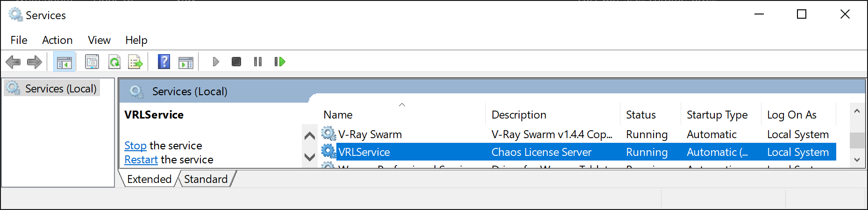
Task: Open the Properties toolbar icon
Action: (x=92, y=62)
